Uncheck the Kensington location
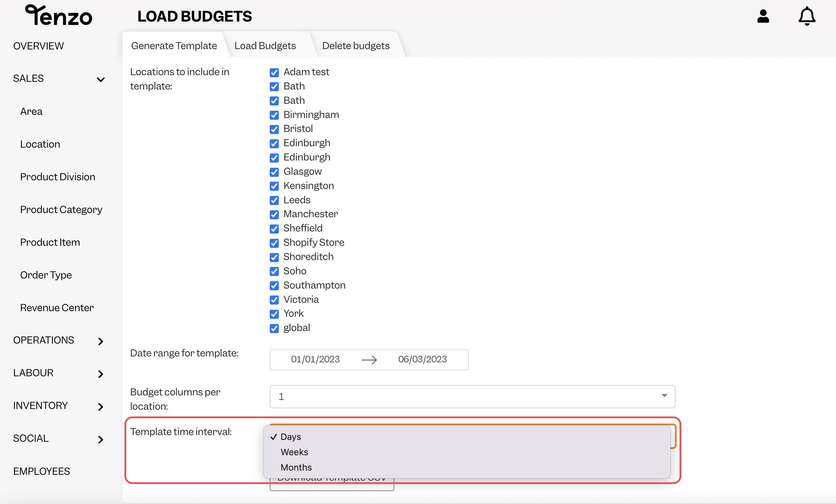The width and height of the screenshot is (836, 504). 274,186
